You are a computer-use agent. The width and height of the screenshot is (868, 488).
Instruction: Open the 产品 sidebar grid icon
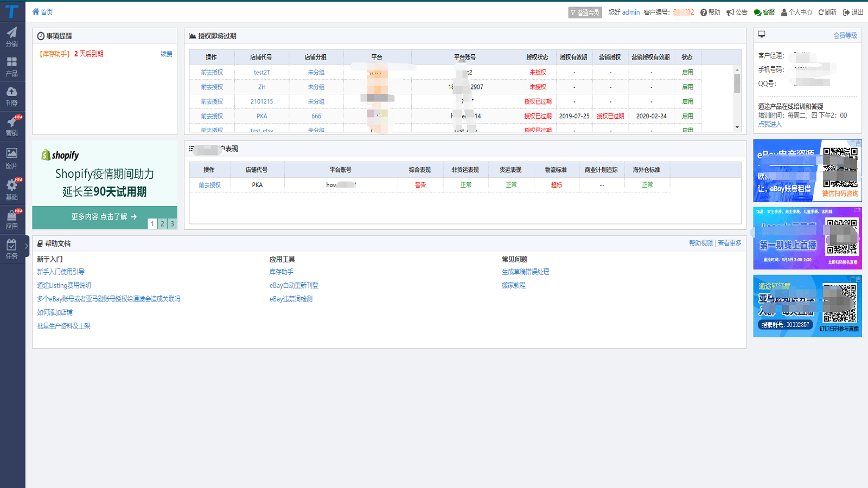click(x=12, y=66)
